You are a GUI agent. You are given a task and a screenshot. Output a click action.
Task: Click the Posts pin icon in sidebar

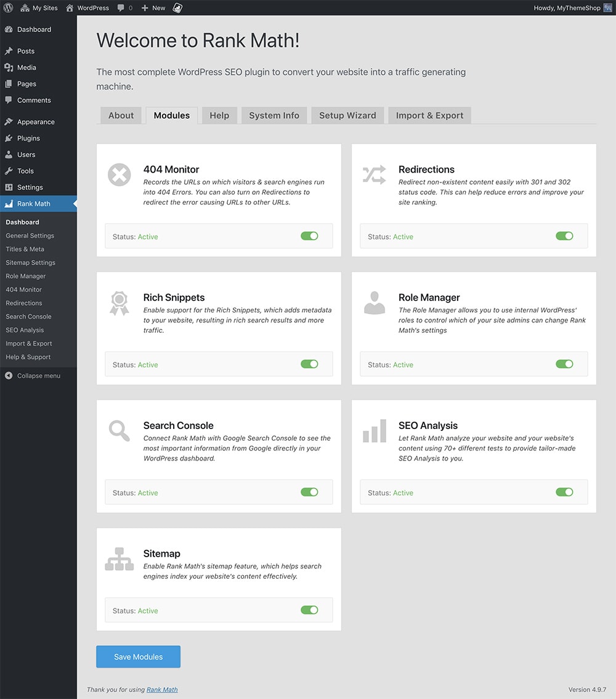pos(9,51)
